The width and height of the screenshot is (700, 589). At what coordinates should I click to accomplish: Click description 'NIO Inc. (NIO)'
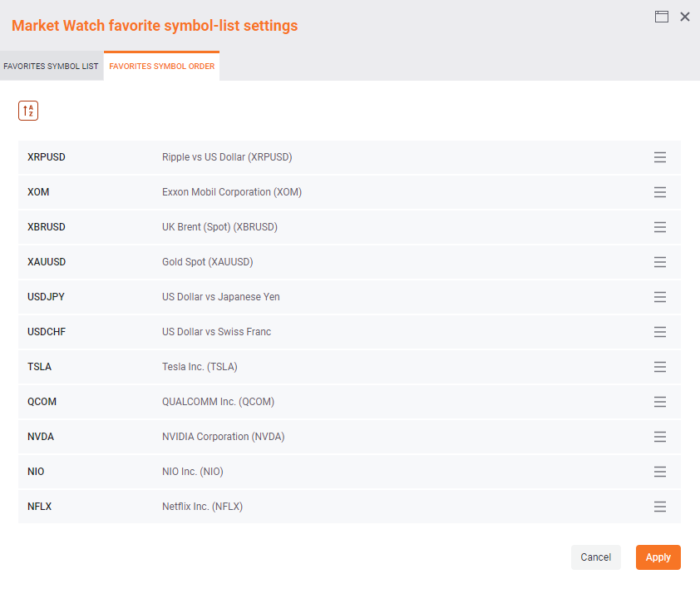point(192,472)
